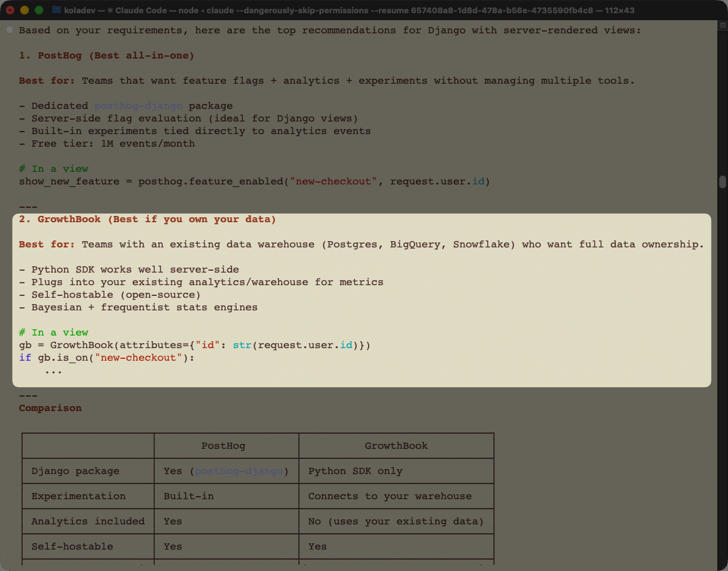The height and width of the screenshot is (571, 728).
Task: Click the folder icon in the title bar
Action: [x=57, y=10]
